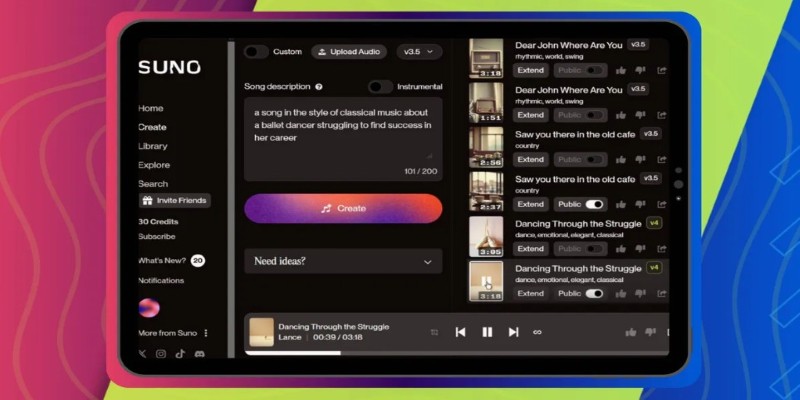The height and width of the screenshot is (400, 800).
Task: Extend the Dear John 3:18 track
Action: pos(531,70)
